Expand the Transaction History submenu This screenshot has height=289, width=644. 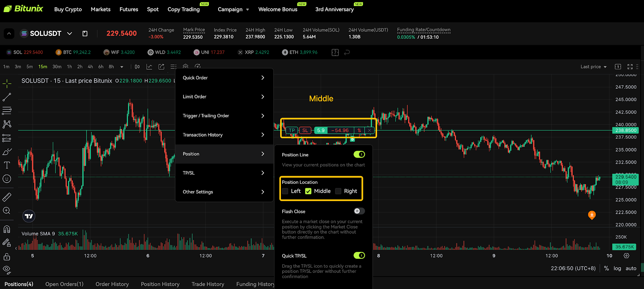click(x=224, y=135)
